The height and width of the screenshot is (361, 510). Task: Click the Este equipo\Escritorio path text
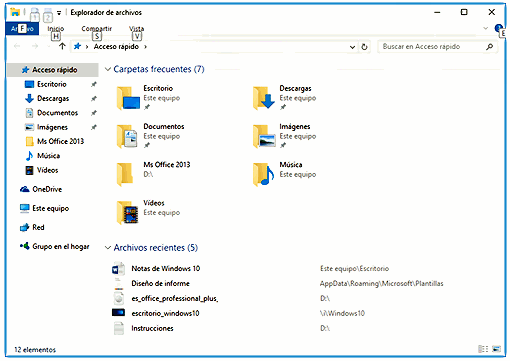[354, 269]
